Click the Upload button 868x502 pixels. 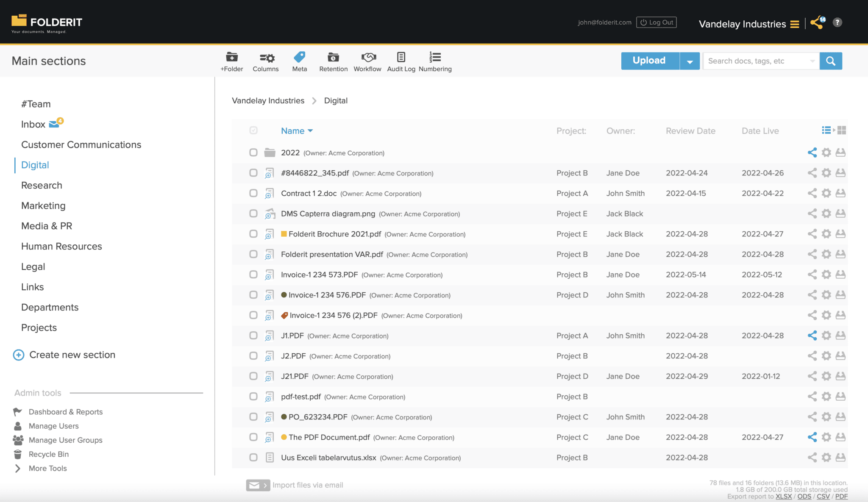point(649,61)
